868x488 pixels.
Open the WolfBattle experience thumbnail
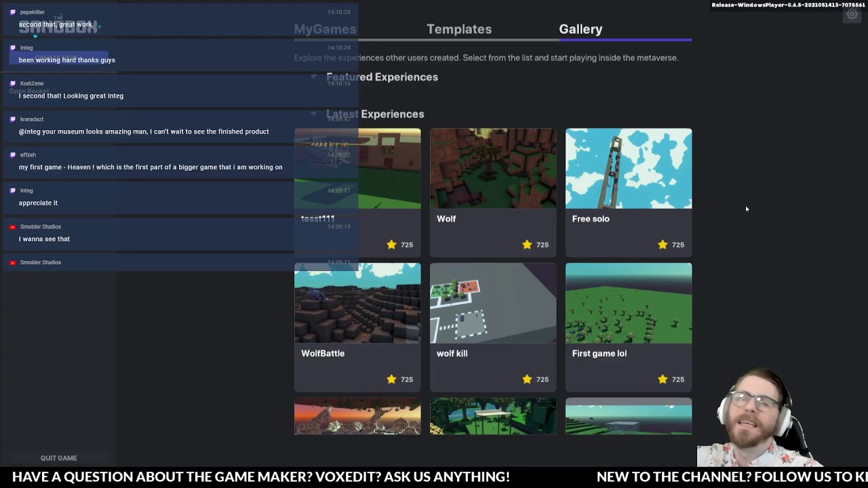click(x=357, y=303)
